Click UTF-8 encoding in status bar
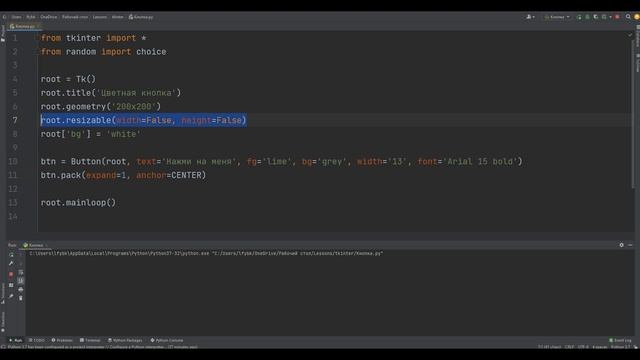The height and width of the screenshot is (360, 640). (x=583, y=347)
